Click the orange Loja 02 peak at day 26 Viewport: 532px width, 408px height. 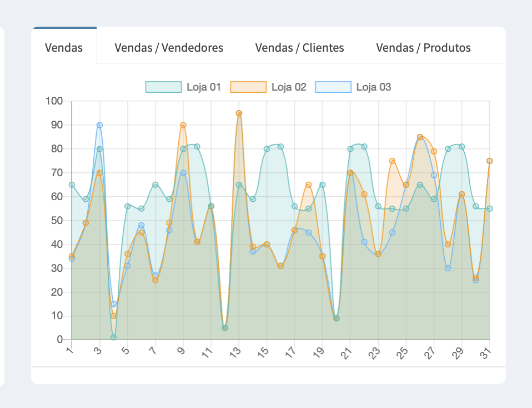pyautogui.click(x=420, y=137)
